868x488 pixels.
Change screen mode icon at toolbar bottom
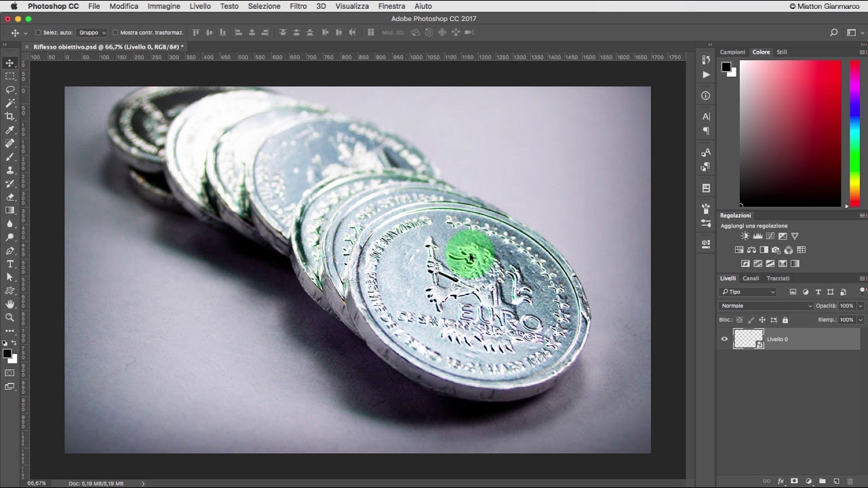click(x=9, y=387)
